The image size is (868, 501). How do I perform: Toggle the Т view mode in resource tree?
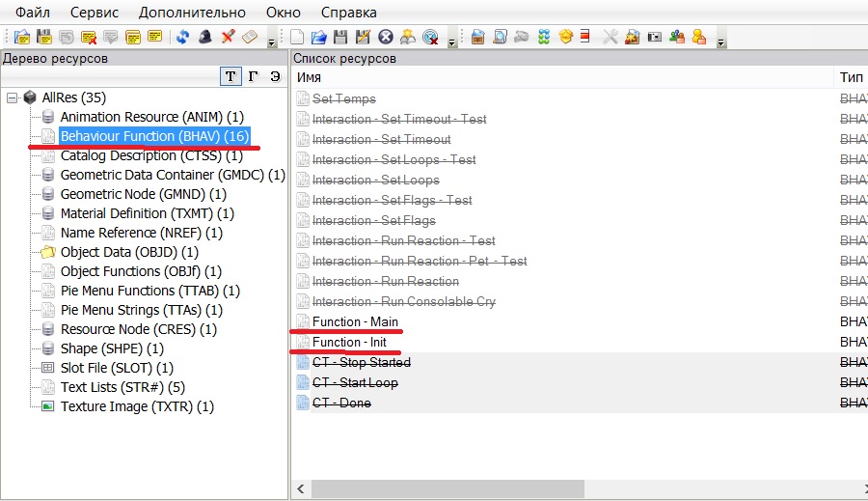point(231,76)
